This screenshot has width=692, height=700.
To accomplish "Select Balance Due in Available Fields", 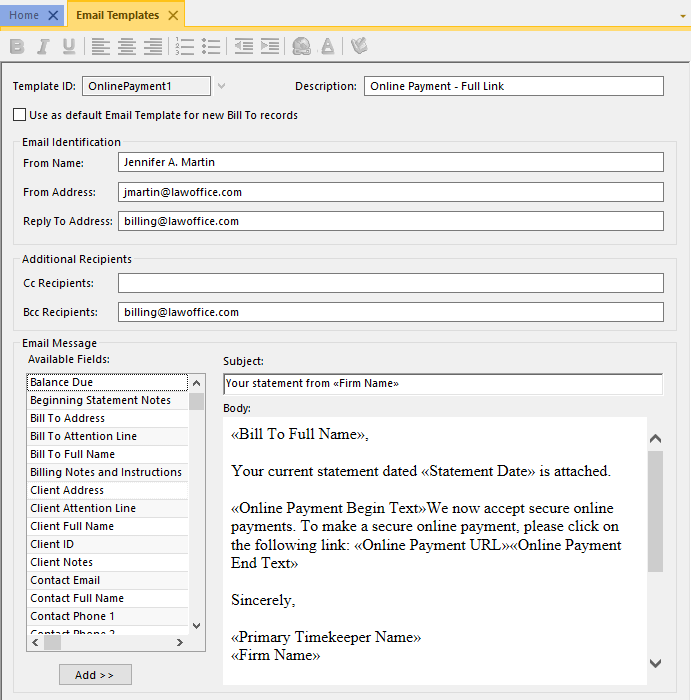I will pyautogui.click(x=107, y=382).
